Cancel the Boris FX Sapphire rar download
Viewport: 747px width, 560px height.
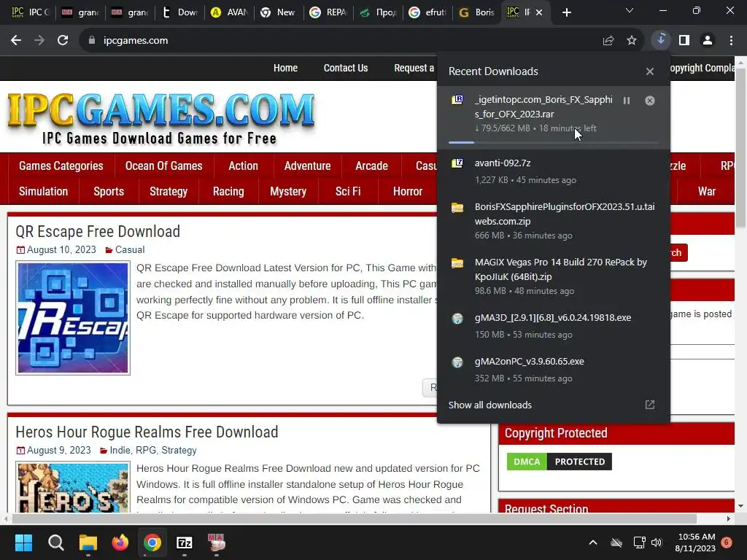pyautogui.click(x=650, y=101)
